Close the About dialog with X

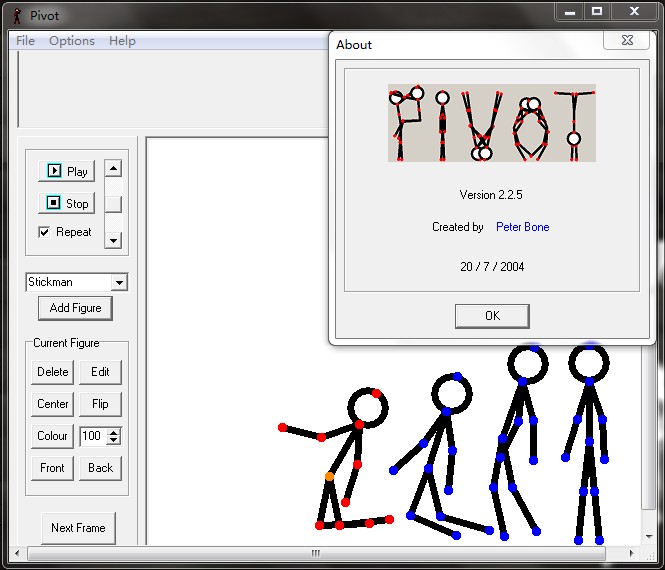[627, 40]
